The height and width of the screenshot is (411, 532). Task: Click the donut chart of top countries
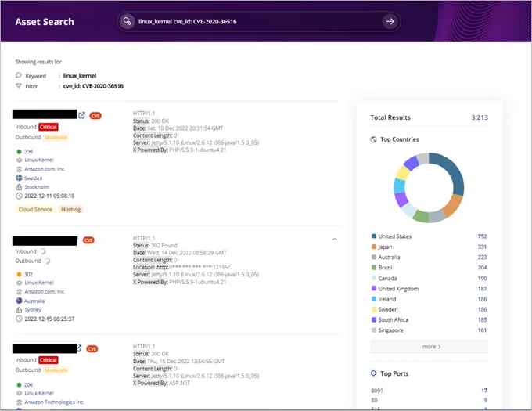pos(429,188)
